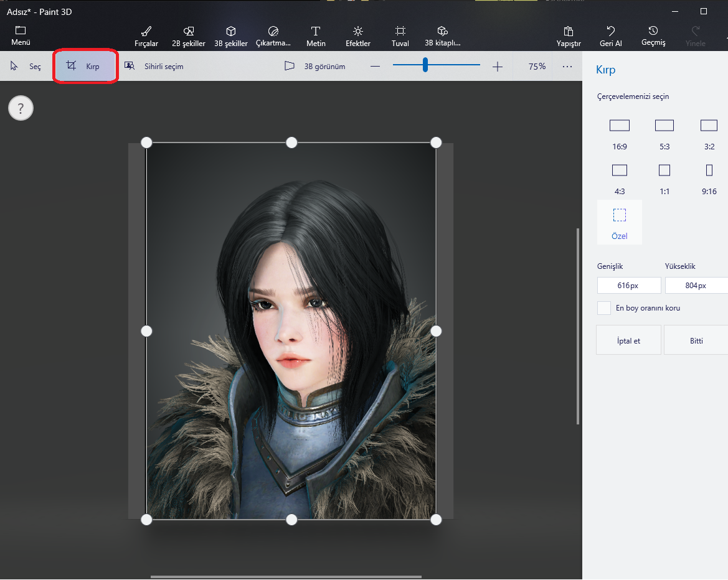This screenshot has width=728, height=580.
Task: Toggle the 3B görünüm view
Action: 314,67
